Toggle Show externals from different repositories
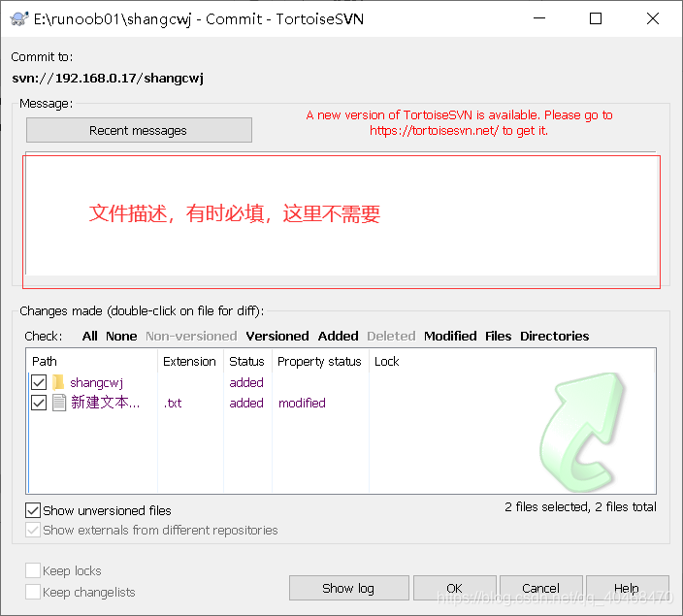The height and width of the screenshot is (616, 683). pyautogui.click(x=33, y=530)
